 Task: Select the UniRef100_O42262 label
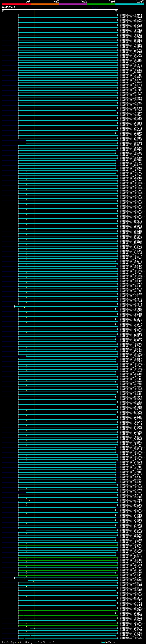131,135
